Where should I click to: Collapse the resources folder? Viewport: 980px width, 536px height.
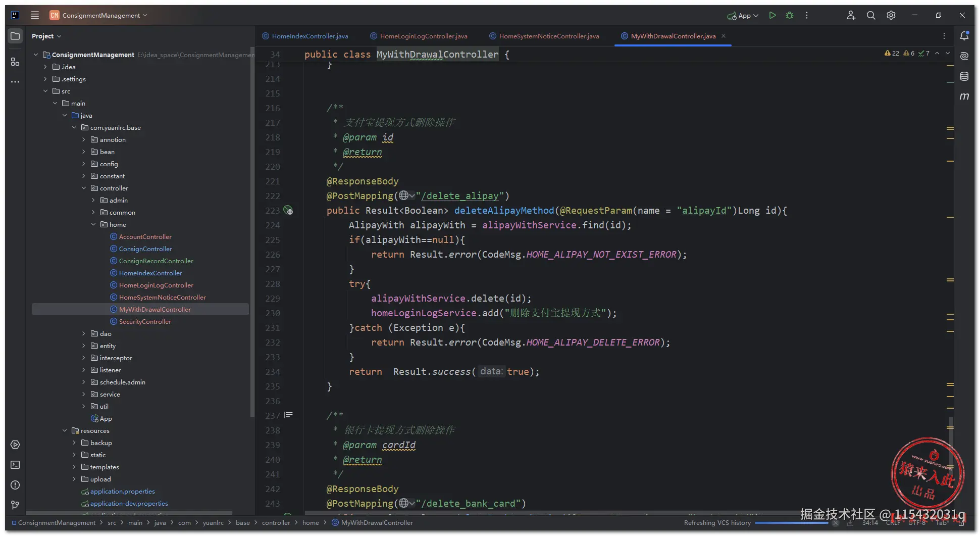[x=65, y=430]
